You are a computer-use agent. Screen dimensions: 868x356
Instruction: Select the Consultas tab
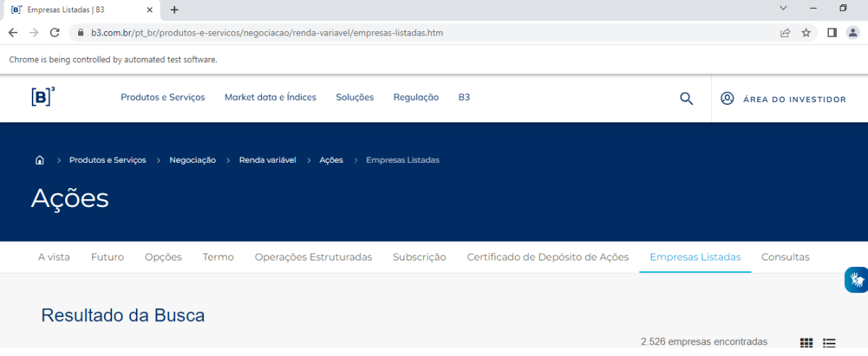(786, 257)
